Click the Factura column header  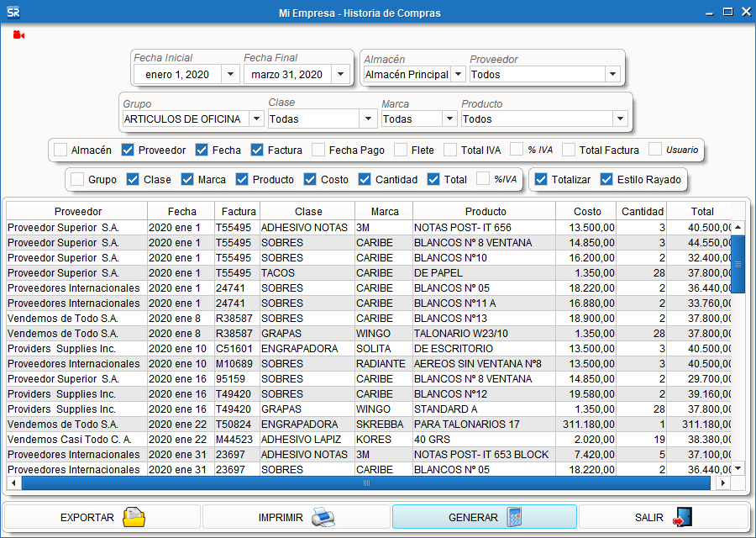[x=238, y=211]
